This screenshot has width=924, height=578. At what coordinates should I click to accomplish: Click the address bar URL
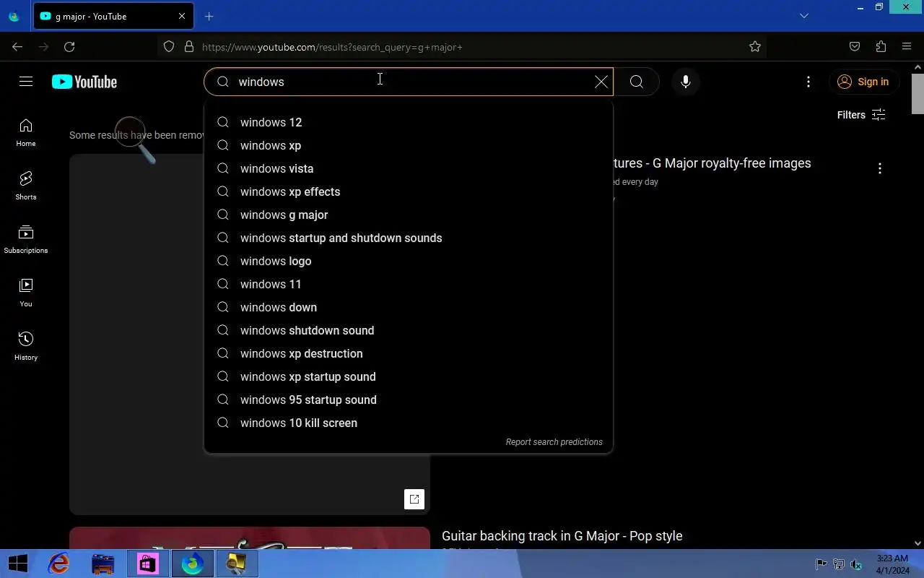332,47
